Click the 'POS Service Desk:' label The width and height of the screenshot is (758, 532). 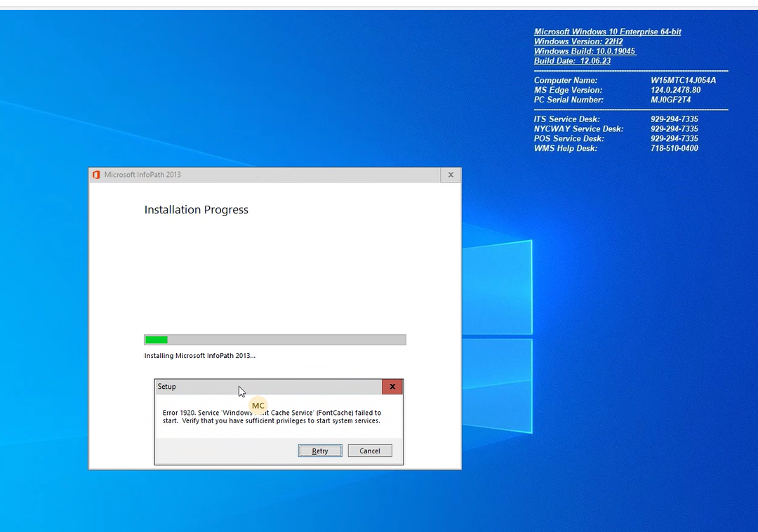point(569,139)
